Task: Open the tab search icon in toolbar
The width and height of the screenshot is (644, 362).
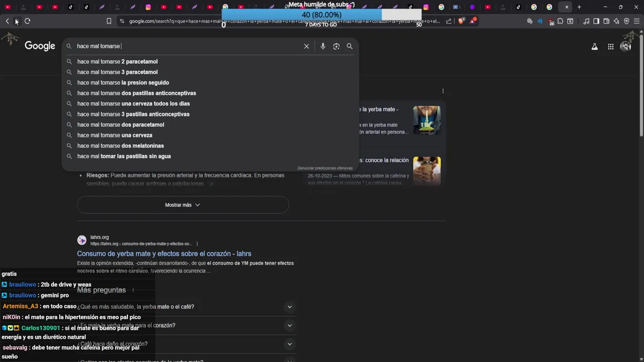Action: point(570,21)
